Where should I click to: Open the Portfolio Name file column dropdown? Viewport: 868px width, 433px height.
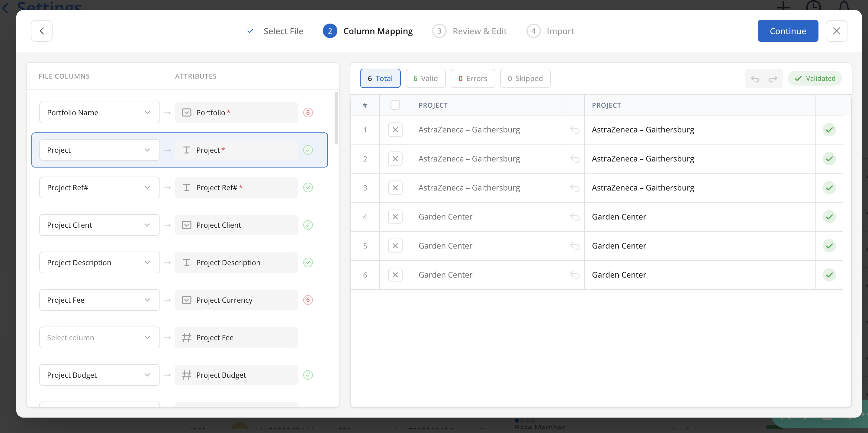(x=99, y=112)
